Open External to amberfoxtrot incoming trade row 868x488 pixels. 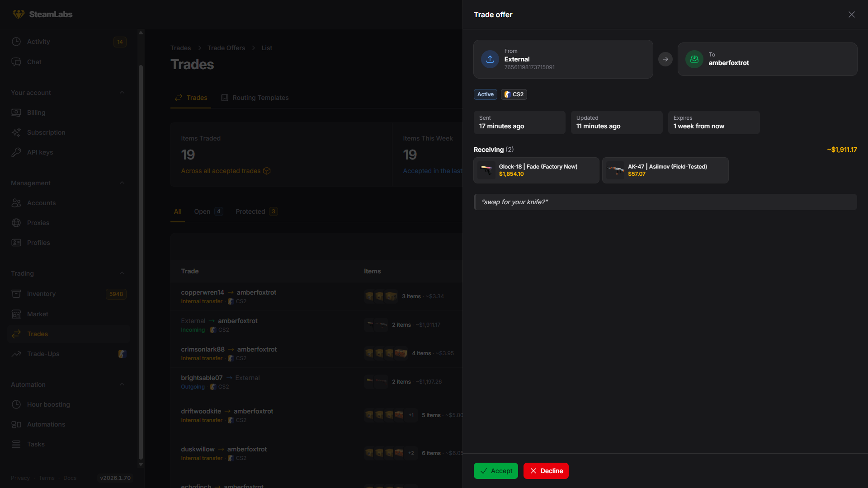[316, 325]
